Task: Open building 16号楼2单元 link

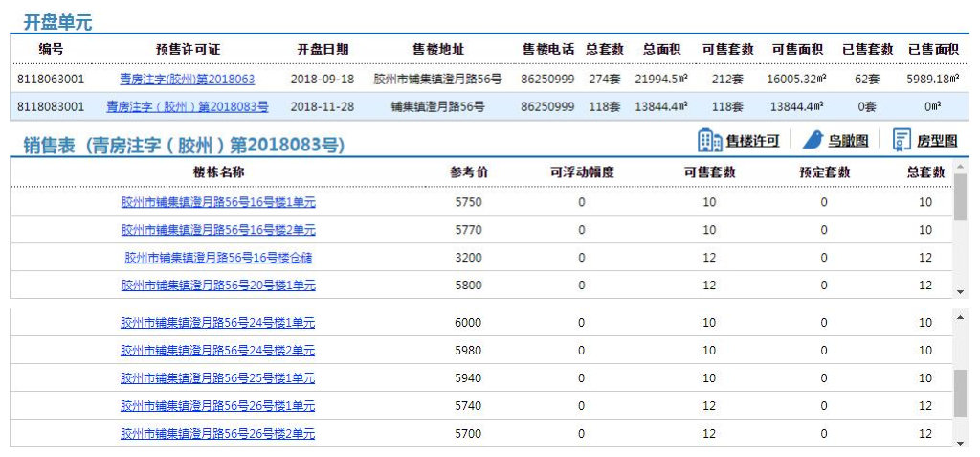Action: click(x=218, y=230)
